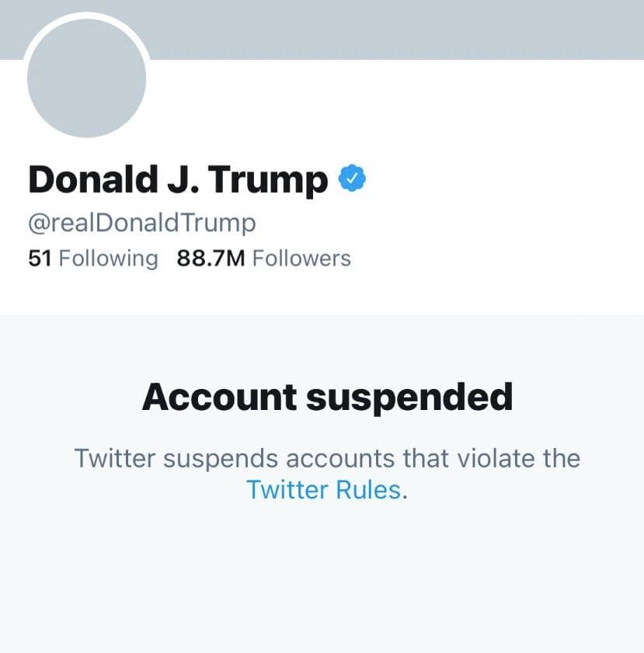Image resolution: width=644 pixels, height=653 pixels.
Task: Click the word Trump in display name
Action: click(x=269, y=180)
